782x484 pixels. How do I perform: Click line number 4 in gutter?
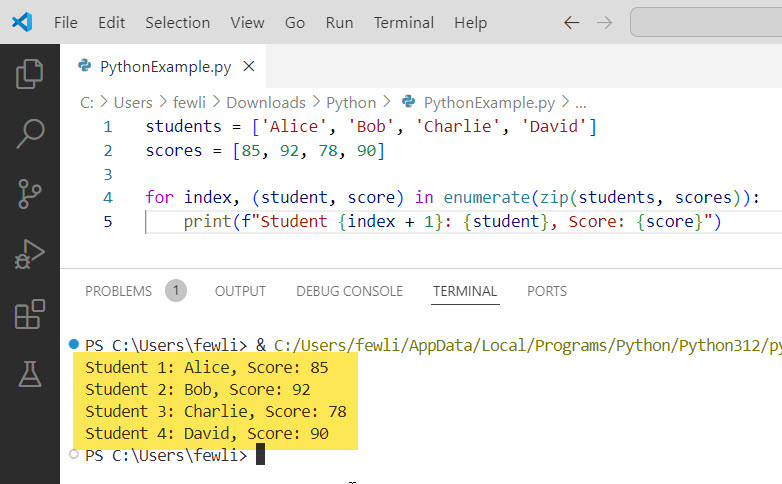tap(108, 198)
